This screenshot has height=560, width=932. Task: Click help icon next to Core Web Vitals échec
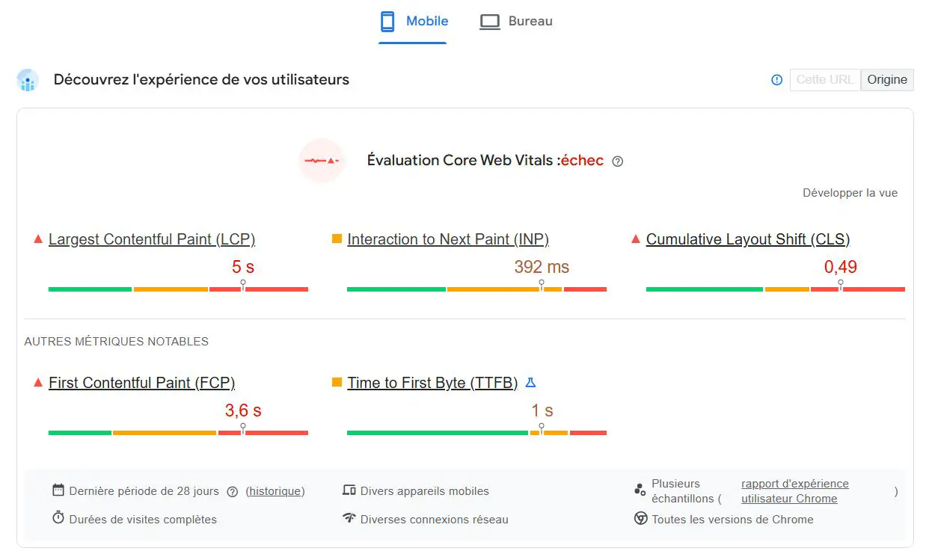click(x=617, y=161)
